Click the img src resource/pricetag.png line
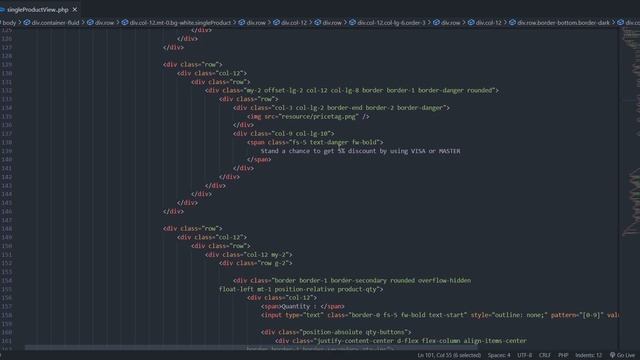This screenshot has width=640, height=360. click(x=308, y=116)
